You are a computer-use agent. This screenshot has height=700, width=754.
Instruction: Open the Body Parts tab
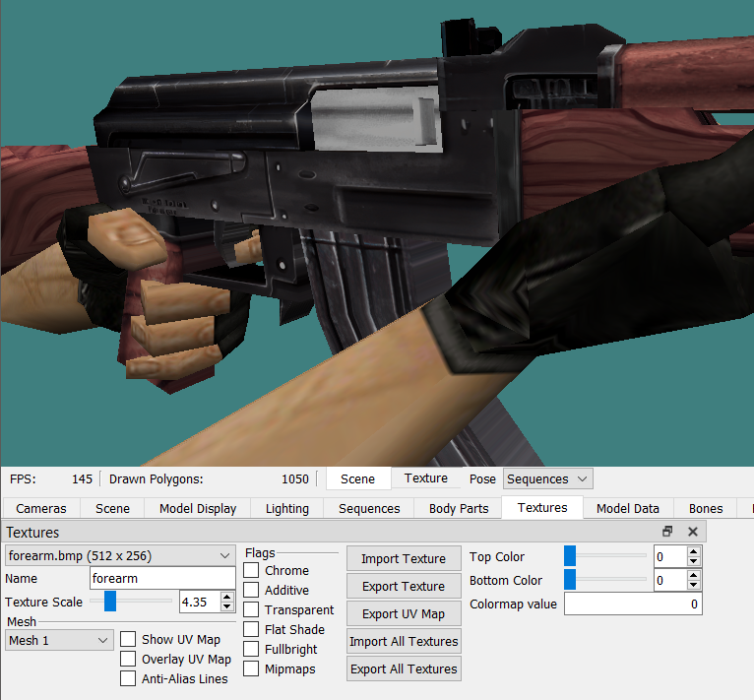pos(459,509)
